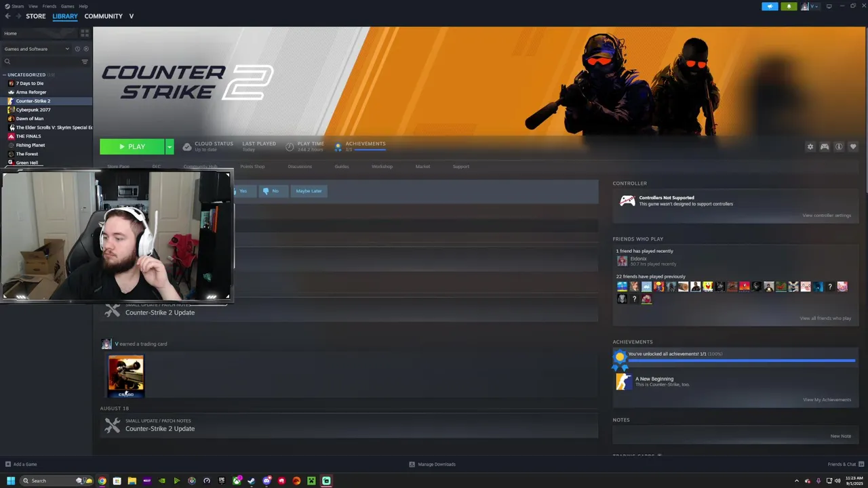This screenshot has height=488, width=868.
Task: Click the green PLAY button
Action: click(x=132, y=146)
